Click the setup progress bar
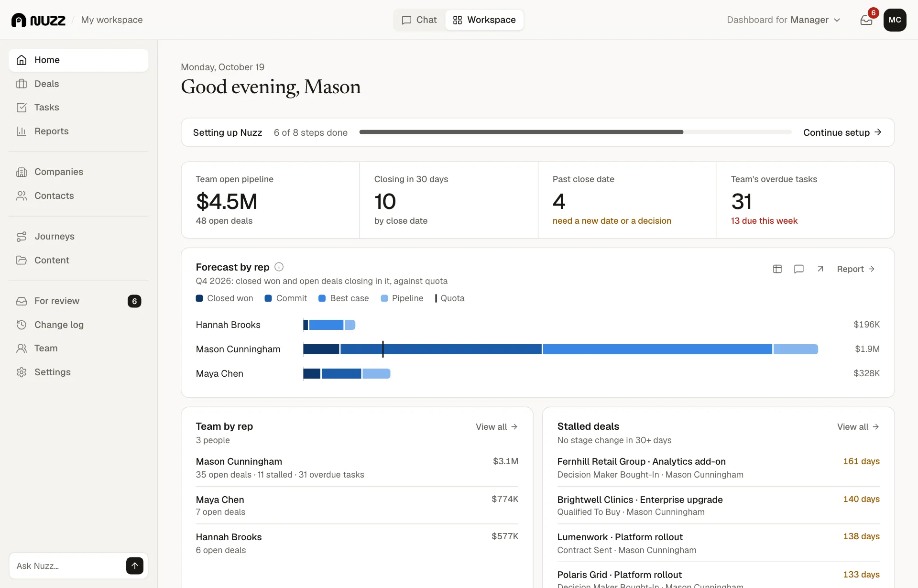Screen dimensions: 918x588 pos(575,132)
